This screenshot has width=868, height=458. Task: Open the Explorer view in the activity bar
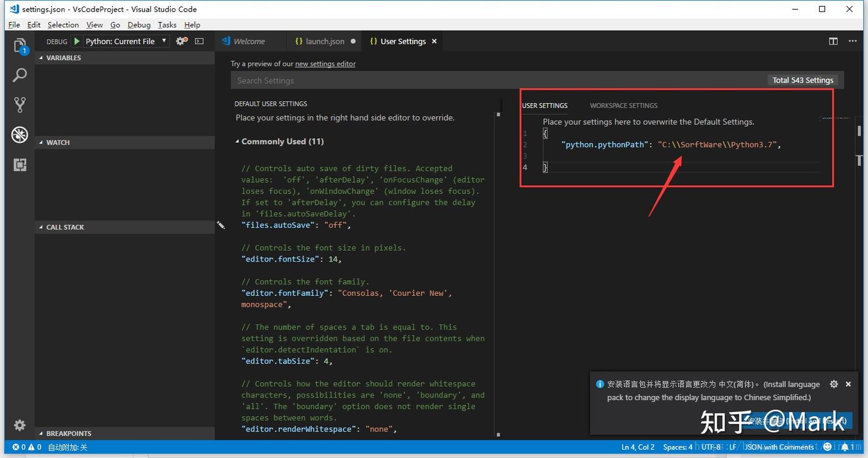[20, 45]
